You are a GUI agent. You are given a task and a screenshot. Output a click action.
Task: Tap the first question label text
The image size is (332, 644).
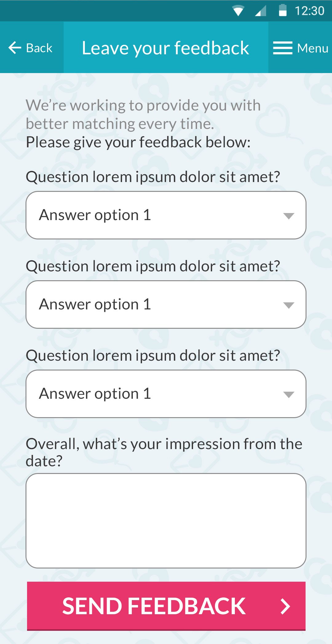(x=153, y=177)
